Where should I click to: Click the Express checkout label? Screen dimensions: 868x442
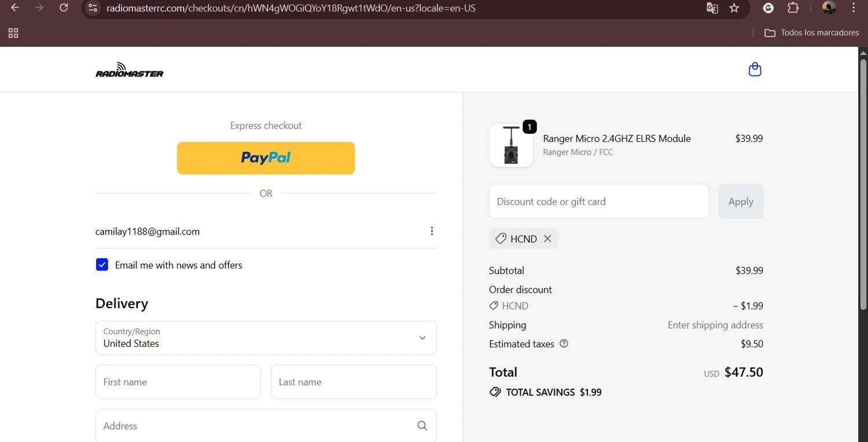pos(266,125)
